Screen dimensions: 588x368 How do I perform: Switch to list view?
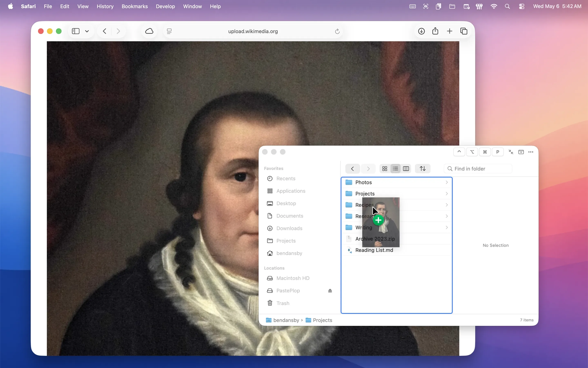click(x=395, y=169)
